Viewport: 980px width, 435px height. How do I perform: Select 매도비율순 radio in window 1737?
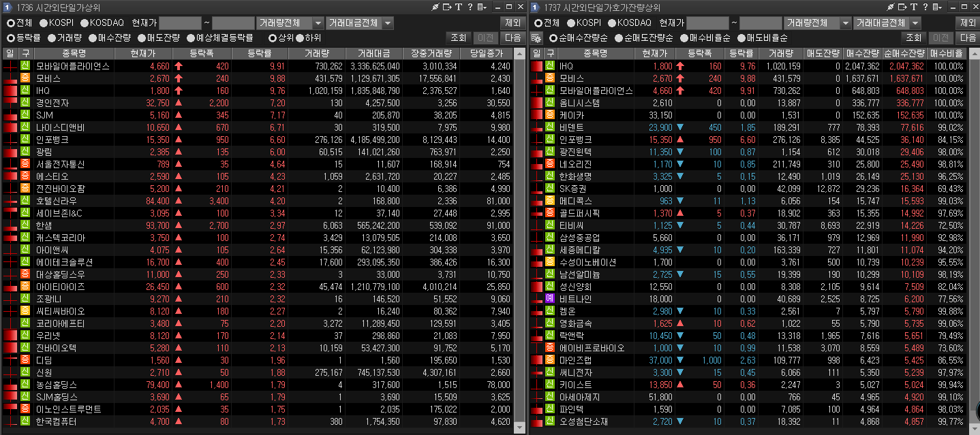tap(741, 37)
